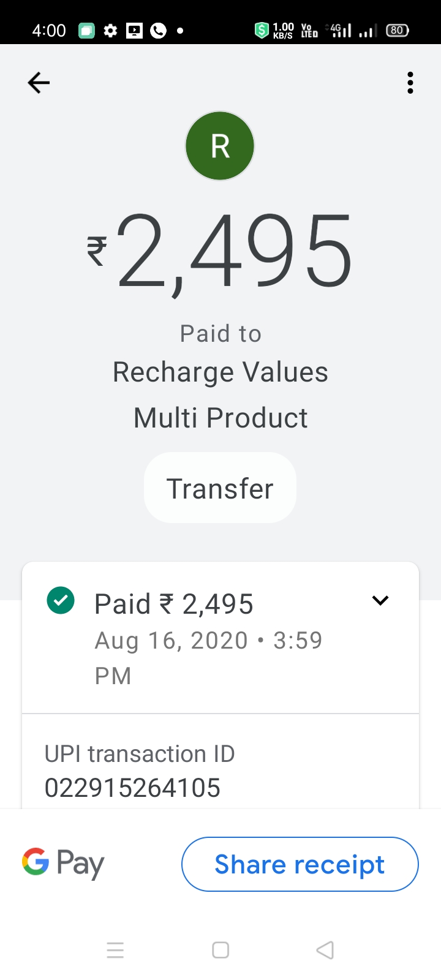
Task: Tap the green shield VPN status icon
Action: click(262, 30)
